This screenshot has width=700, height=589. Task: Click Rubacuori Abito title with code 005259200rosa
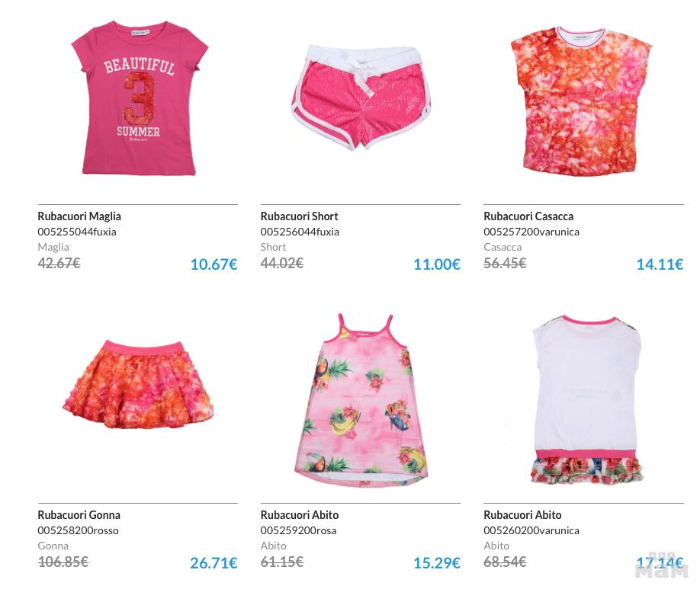pos(300,514)
